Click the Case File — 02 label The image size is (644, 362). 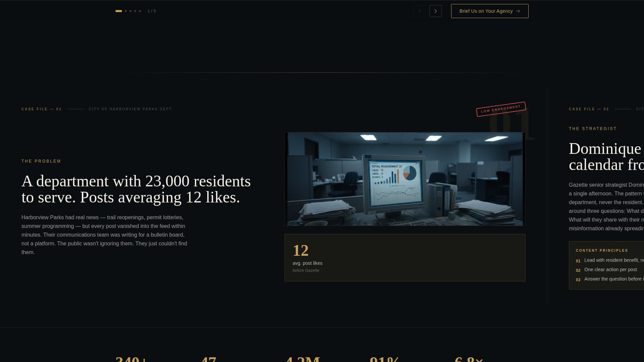click(589, 109)
